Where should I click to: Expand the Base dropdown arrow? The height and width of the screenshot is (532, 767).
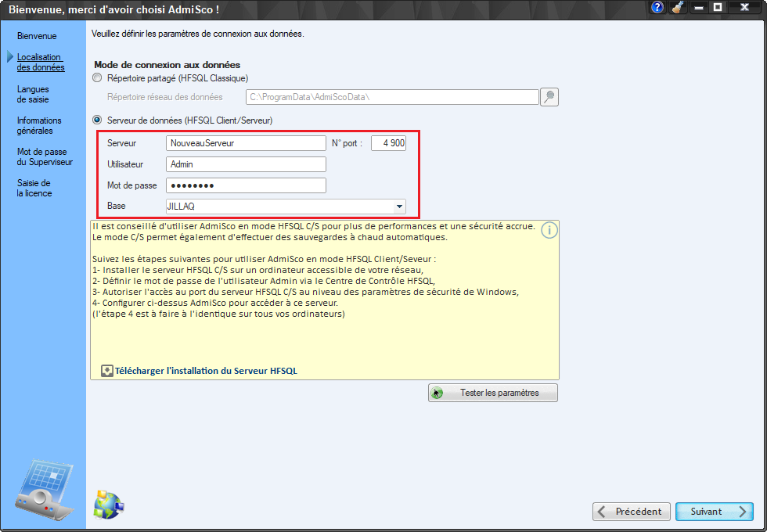399,207
